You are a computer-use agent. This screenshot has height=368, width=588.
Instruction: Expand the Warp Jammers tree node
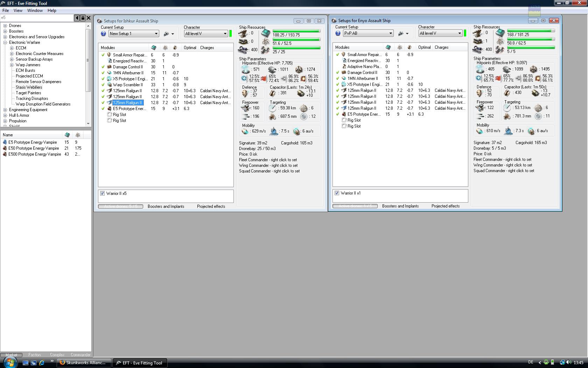click(x=12, y=65)
